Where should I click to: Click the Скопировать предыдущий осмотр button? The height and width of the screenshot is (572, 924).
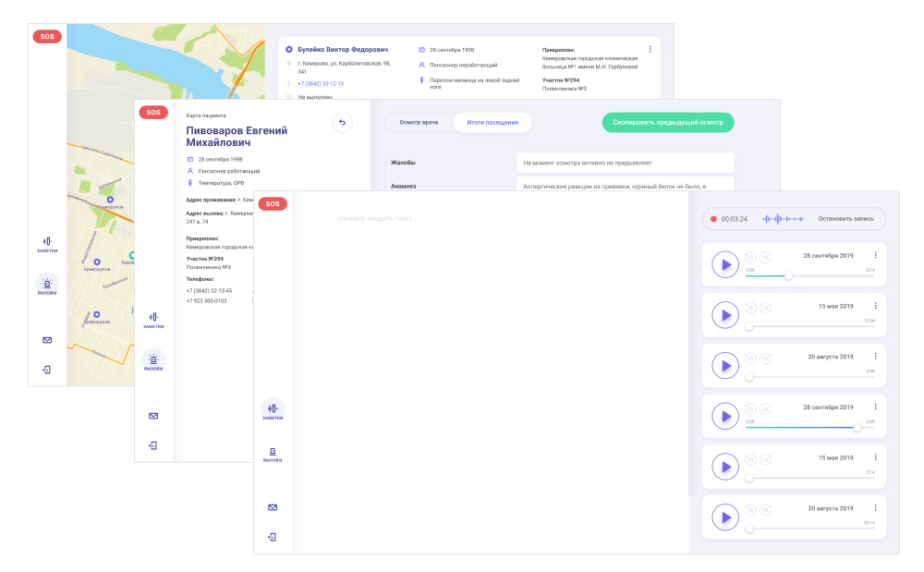[668, 123]
